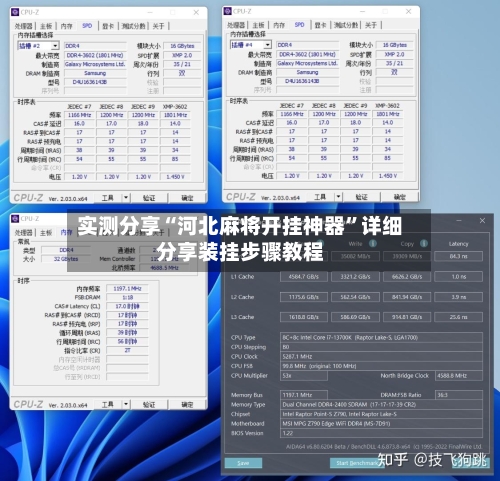
Task: Expand the 工具 dropdown arrow in the slot #2 window
Action: 126,198
